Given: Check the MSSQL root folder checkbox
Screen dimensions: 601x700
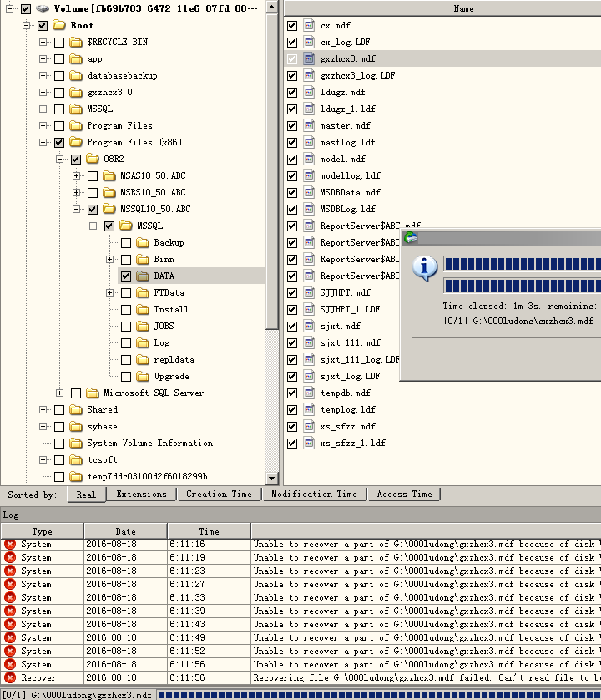Looking at the screenshot, I should point(59,109).
